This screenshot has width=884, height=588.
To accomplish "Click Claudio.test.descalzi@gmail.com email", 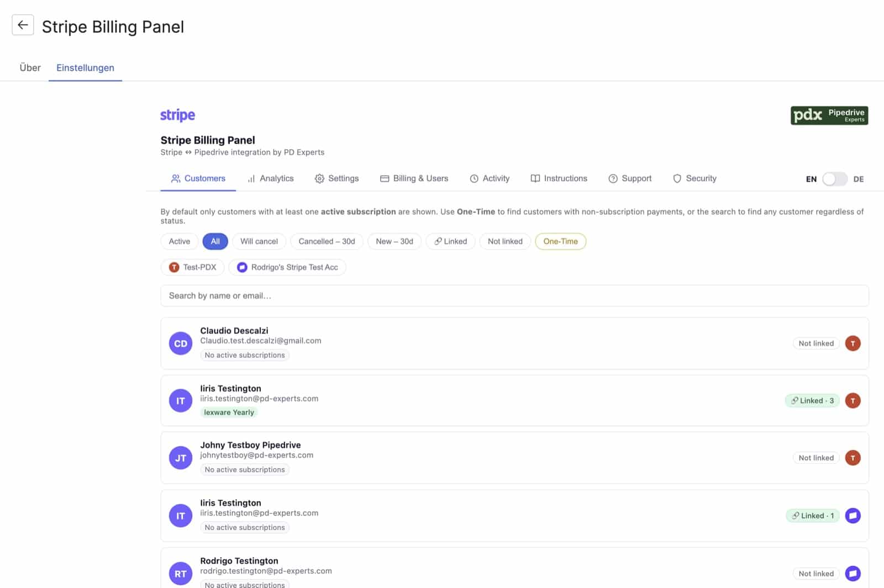I will [x=261, y=341].
